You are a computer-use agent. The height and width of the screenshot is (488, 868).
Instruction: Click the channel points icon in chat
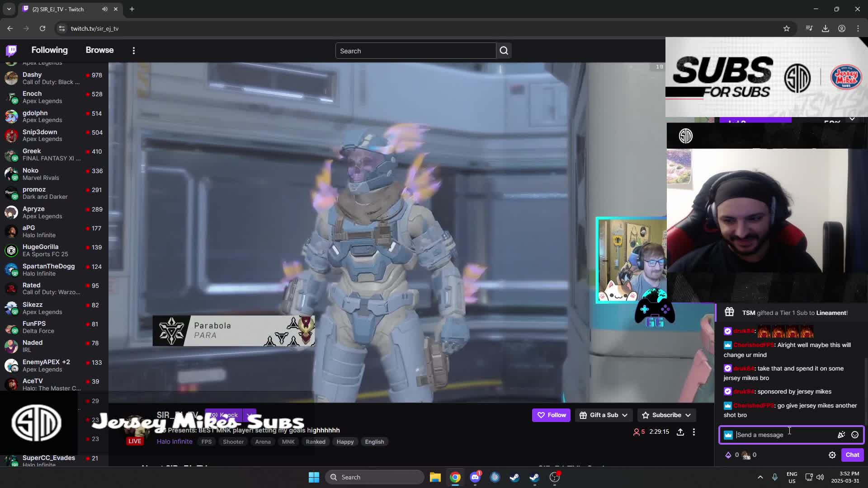click(x=746, y=455)
